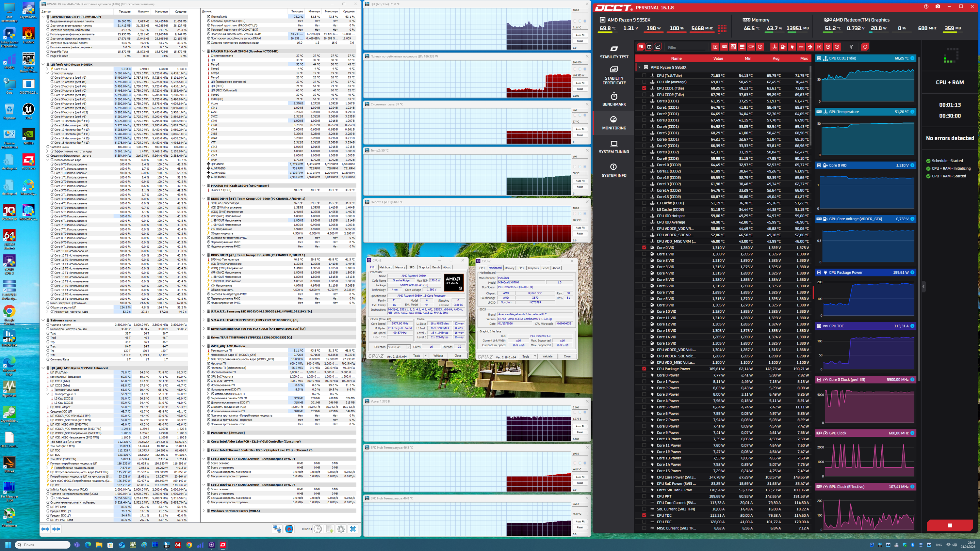Uncheck the Core 0 VID graph checkbox
Image resolution: width=980 pixels, height=551 pixels.
(x=644, y=247)
